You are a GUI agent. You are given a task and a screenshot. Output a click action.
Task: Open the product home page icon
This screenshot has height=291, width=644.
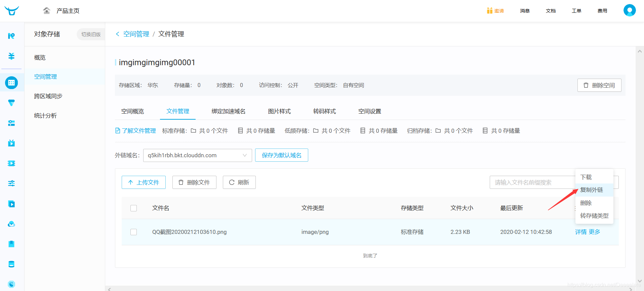(47, 11)
